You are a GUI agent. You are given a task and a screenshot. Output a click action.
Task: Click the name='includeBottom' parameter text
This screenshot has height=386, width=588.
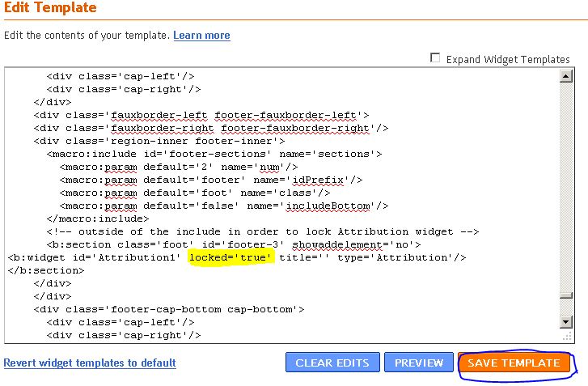tap(311, 206)
